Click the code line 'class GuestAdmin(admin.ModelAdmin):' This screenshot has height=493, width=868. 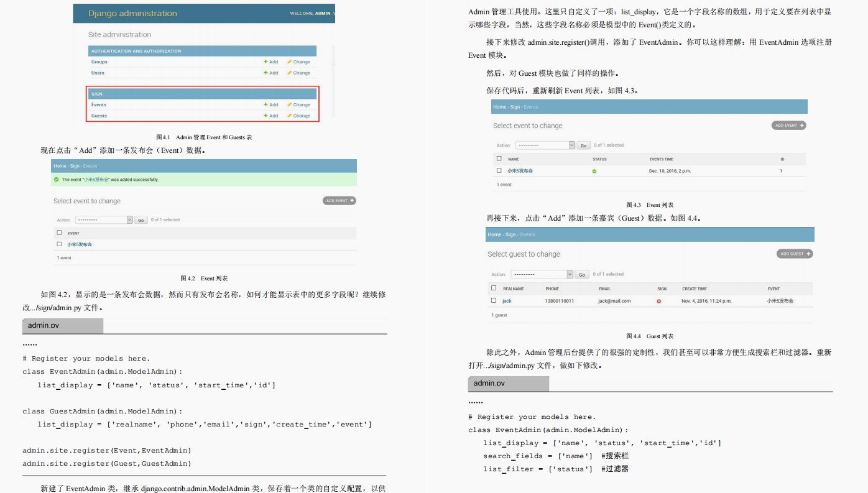point(103,411)
